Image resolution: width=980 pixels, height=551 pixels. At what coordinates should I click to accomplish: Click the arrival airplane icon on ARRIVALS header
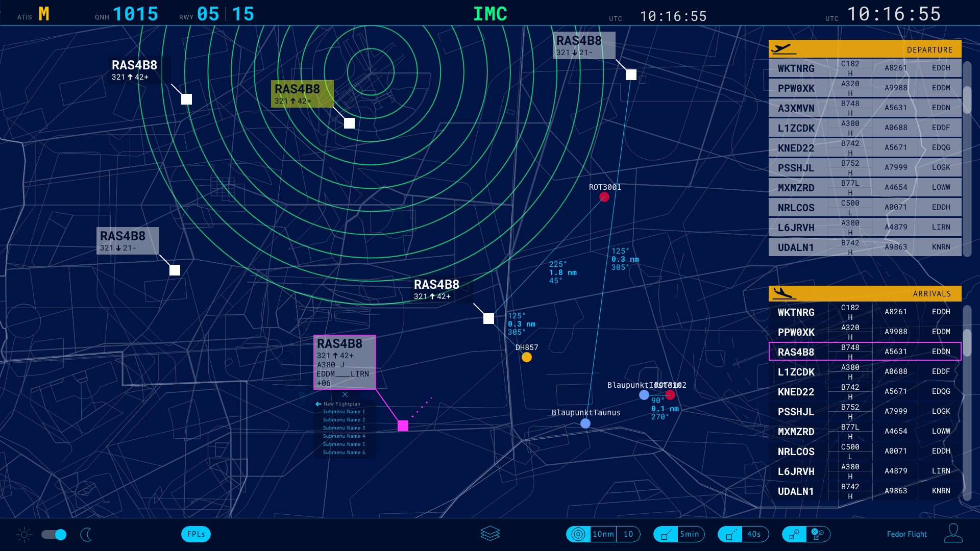(785, 293)
